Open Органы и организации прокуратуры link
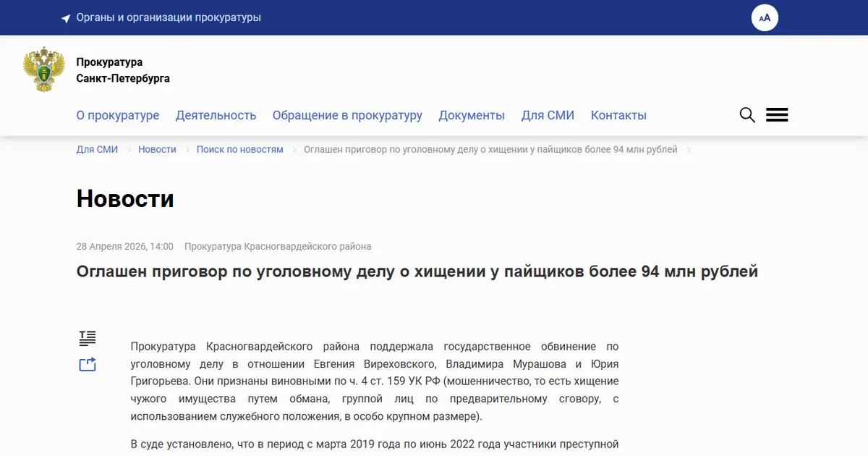Screen dimensions: 868x456 coord(169,17)
